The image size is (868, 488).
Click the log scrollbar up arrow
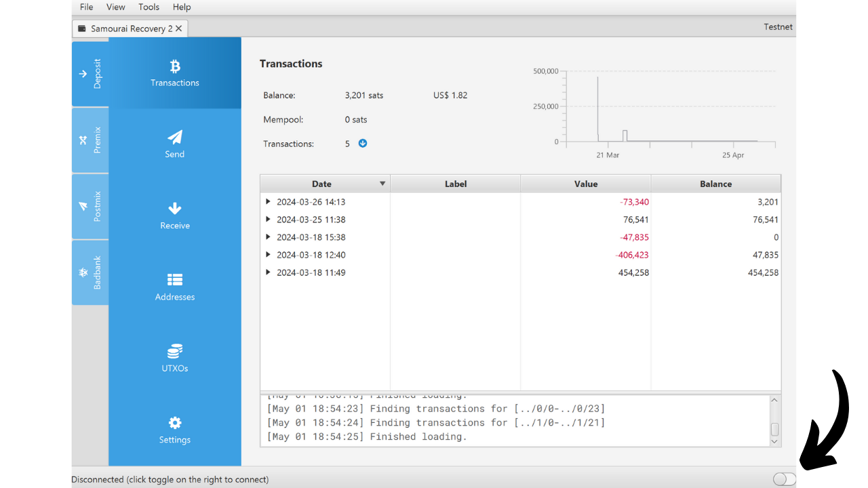775,401
